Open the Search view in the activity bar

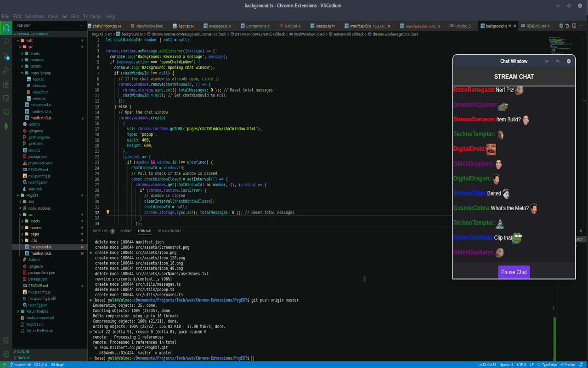pos(6,41)
